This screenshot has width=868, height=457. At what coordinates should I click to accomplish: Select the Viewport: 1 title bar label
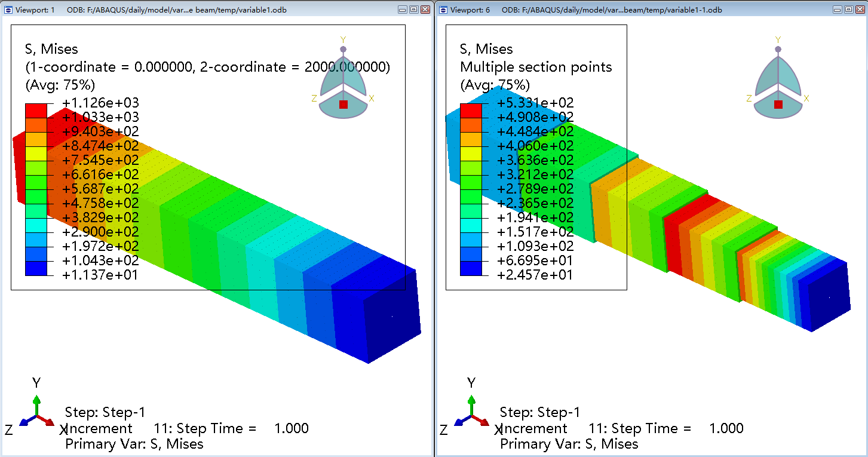(x=35, y=10)
